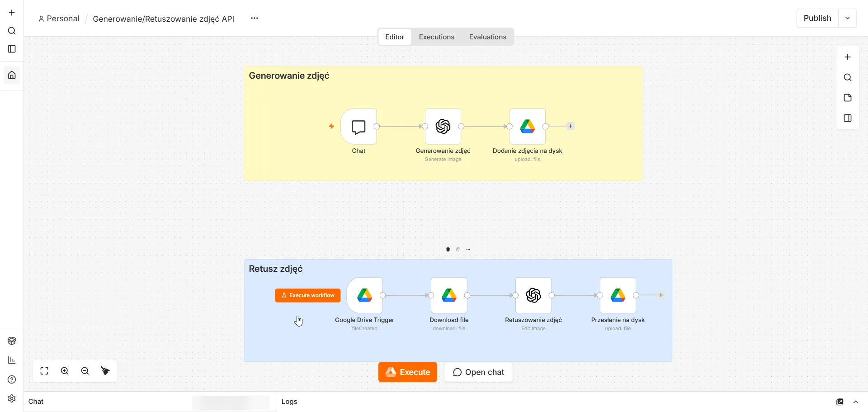Open more options above Retusz zdjęć sticky
This screenshot has height=412, width=868.
[468, 249]
